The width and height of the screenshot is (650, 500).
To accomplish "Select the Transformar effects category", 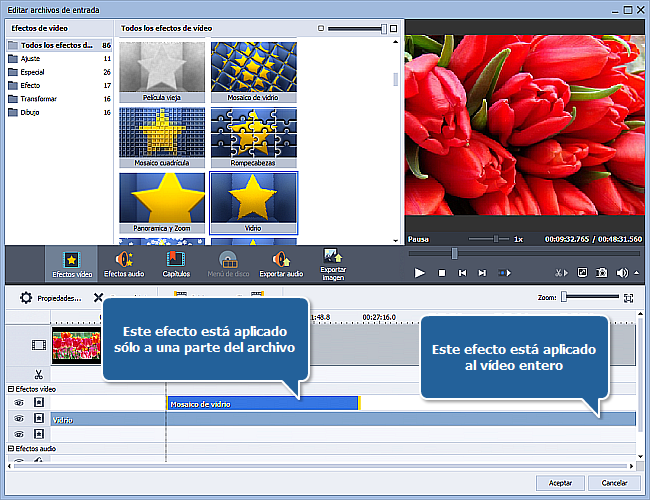I will pos(39,99).
